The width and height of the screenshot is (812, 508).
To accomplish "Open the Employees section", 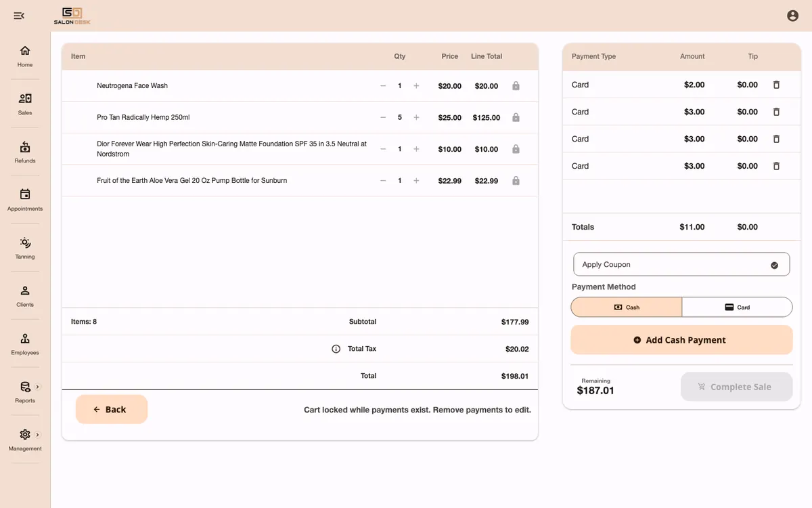I will click(25, 344).
